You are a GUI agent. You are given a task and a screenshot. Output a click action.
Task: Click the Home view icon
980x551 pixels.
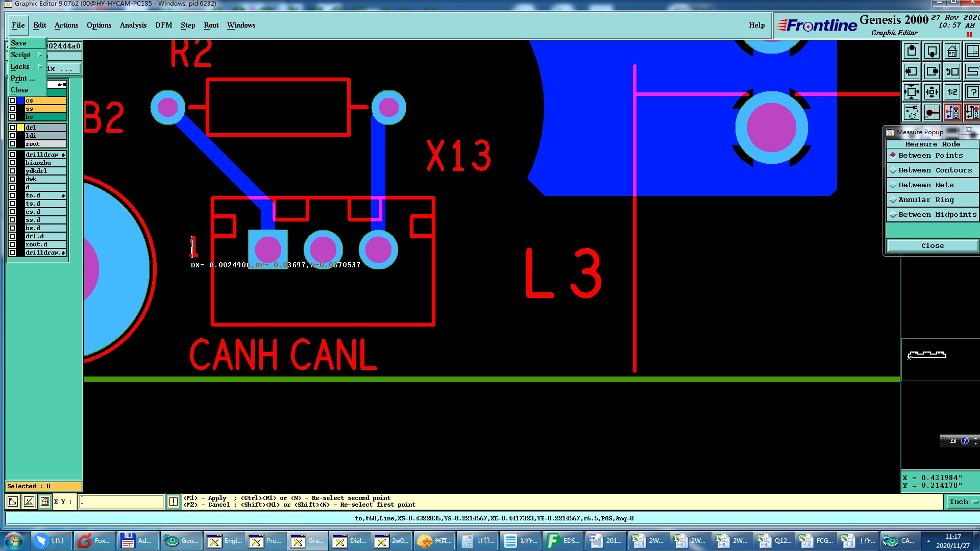pyautogui.click(x=952, y=52)
